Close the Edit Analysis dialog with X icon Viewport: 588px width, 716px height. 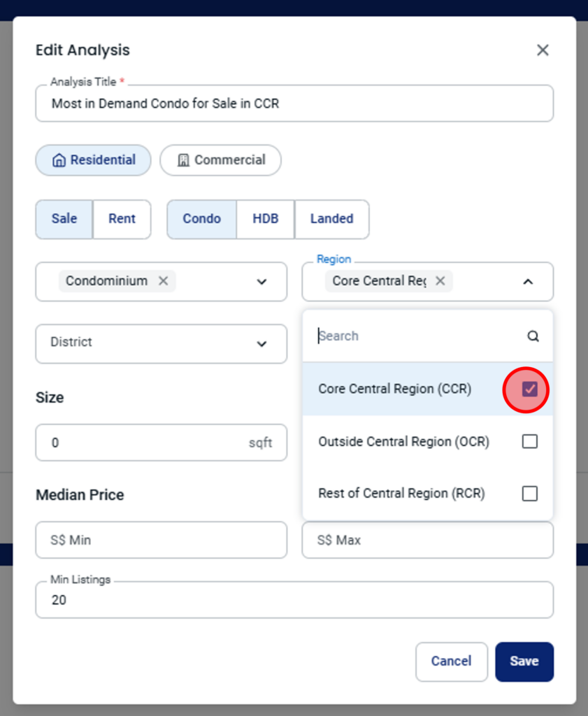tap(543, 50)
